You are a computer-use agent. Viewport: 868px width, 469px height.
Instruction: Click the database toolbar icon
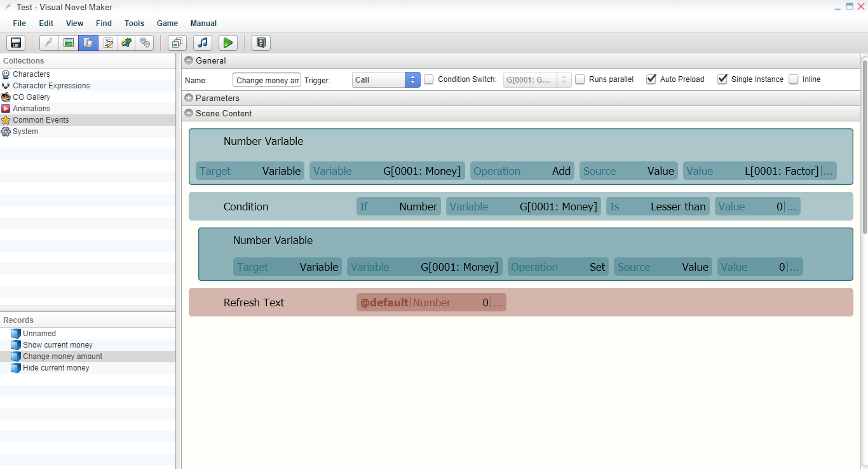(x=88, y=43)
